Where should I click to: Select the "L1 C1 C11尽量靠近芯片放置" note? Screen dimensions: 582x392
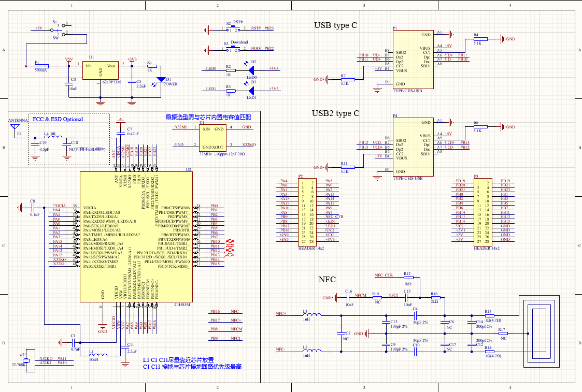[178, 360]
